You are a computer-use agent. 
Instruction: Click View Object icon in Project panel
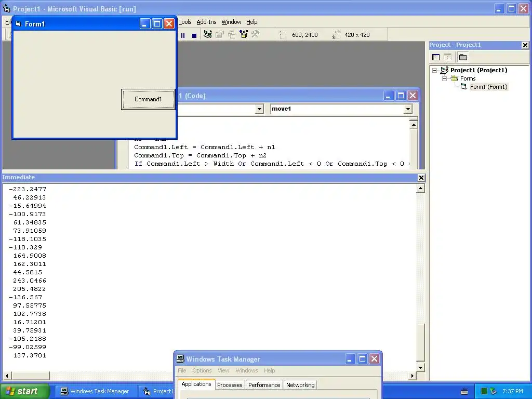pyautogui.click(x=447, y=57)
